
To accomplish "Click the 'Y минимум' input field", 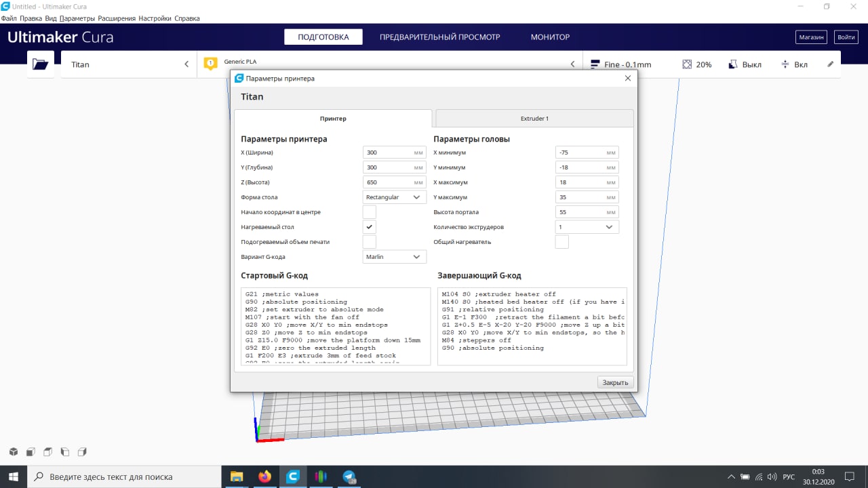I will click(587, 167).
